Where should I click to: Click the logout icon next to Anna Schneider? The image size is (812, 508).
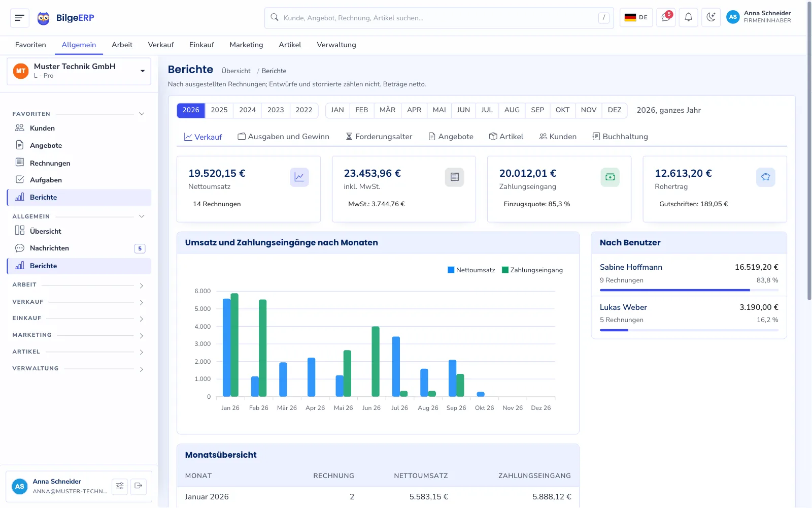[139, 486]
